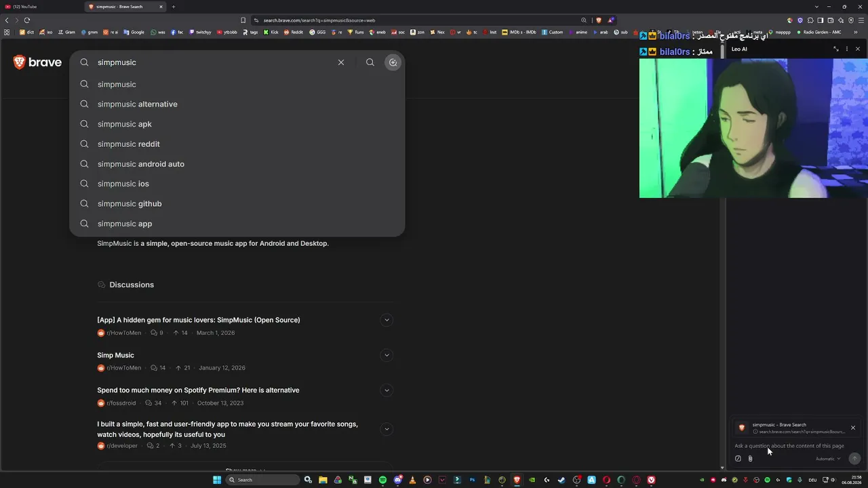868x488 pixels.
Task: Choose the 'simpmusic alternative' suggestion
Action: pyautogui.click(x=237, y=104)
